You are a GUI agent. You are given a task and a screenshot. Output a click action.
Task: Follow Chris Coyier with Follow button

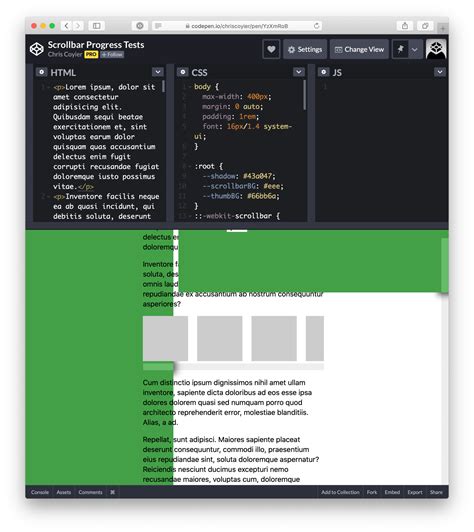coord(112,55)
